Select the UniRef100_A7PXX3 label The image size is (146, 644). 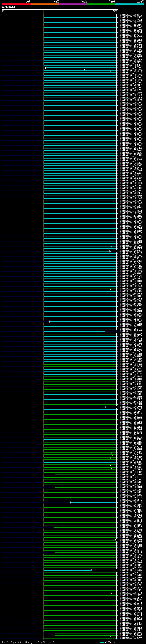click(131, 20)
